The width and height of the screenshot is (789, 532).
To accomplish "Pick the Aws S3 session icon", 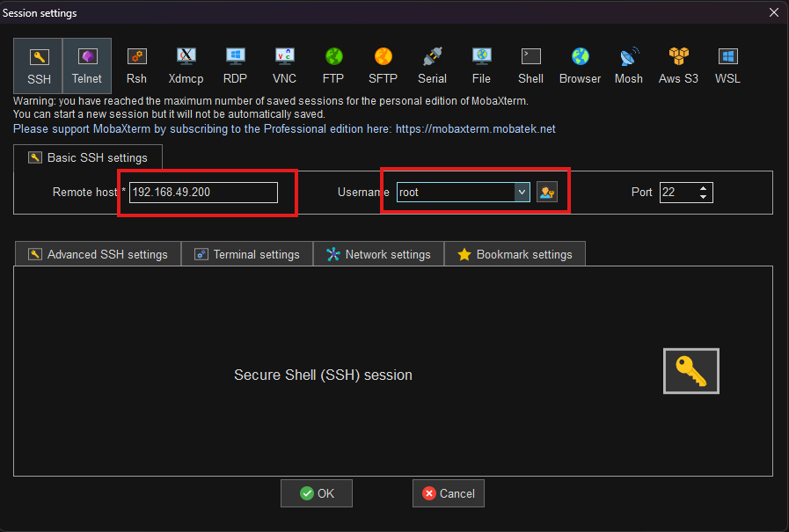I will [678, 66].
